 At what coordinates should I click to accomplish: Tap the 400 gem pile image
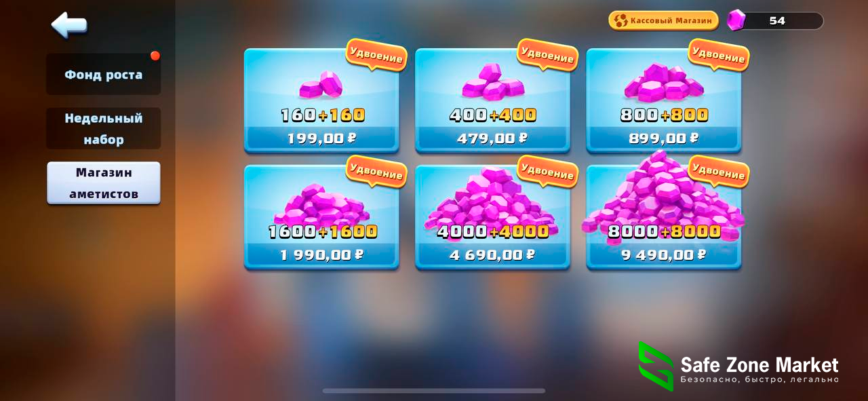tap(493, 82)
